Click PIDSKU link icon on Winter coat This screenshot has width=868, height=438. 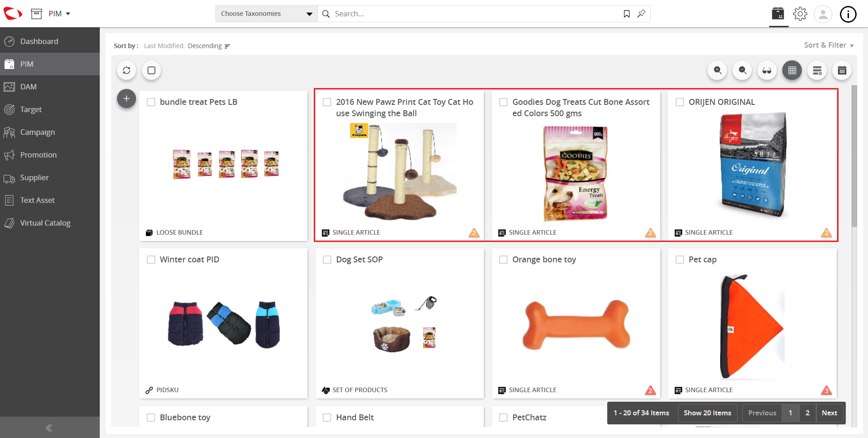(x=149, y=390)
